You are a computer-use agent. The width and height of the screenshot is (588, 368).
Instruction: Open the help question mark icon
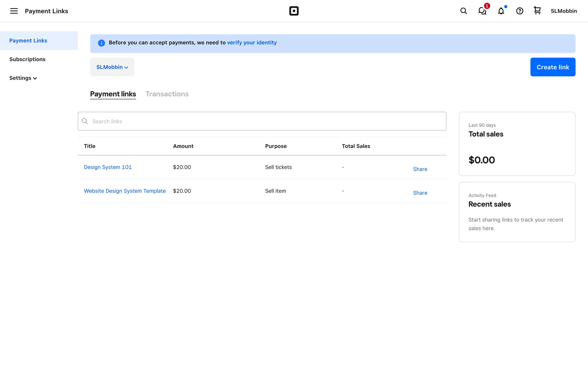point(519,11)
